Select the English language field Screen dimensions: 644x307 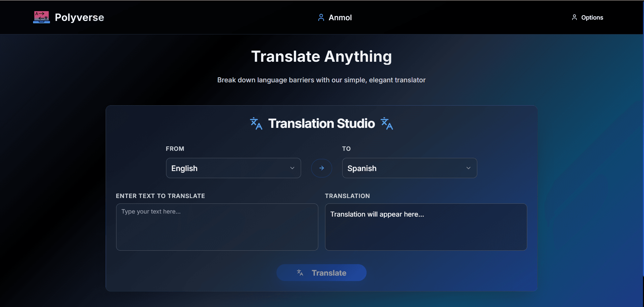pos(233,168)
